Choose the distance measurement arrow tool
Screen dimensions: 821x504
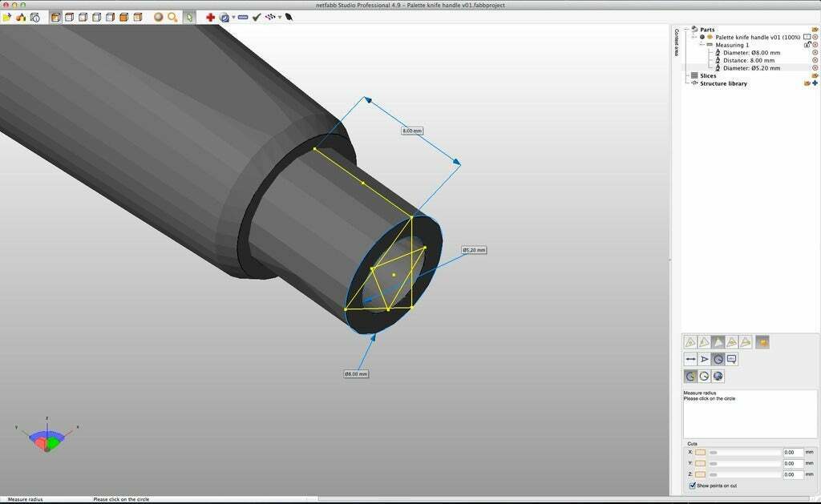(x=690, y=359)
